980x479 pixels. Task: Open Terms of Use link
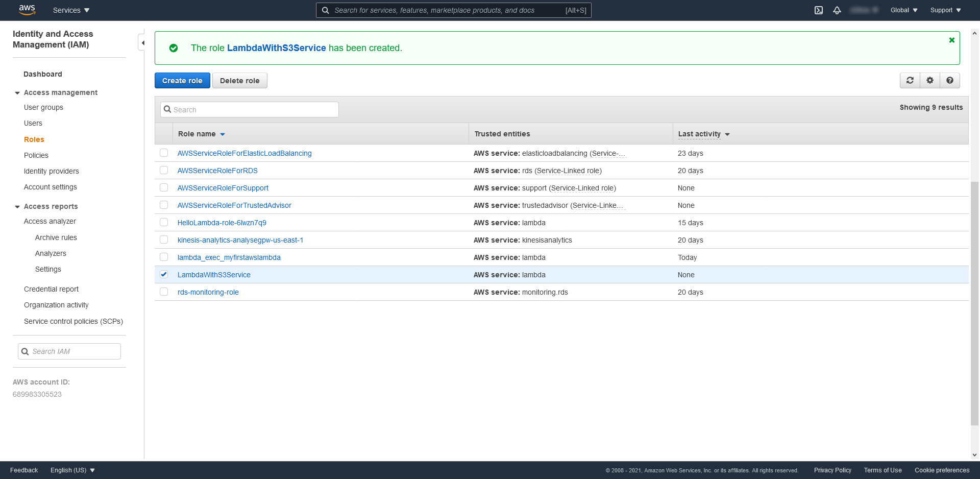tap(883, 470)
